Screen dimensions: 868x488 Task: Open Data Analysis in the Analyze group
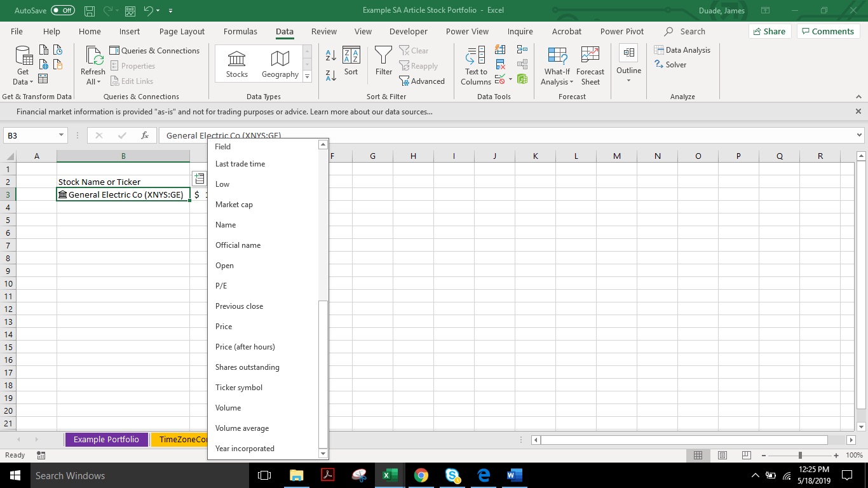tap(683, 50)
